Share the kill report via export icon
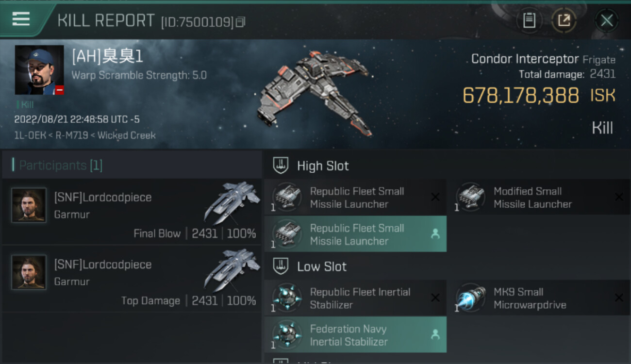 pos(564,20)
